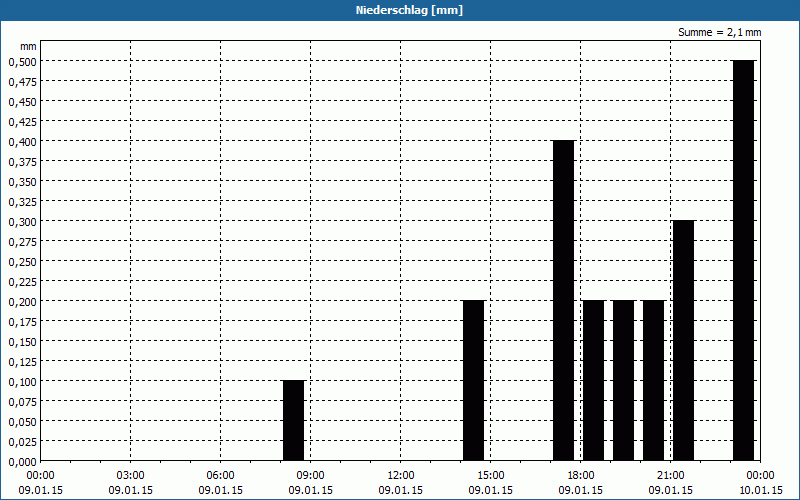Click the 0,350 y-axis value
Image resolution: width=800 pixels, height=500 pixels.
click(22, 182)
